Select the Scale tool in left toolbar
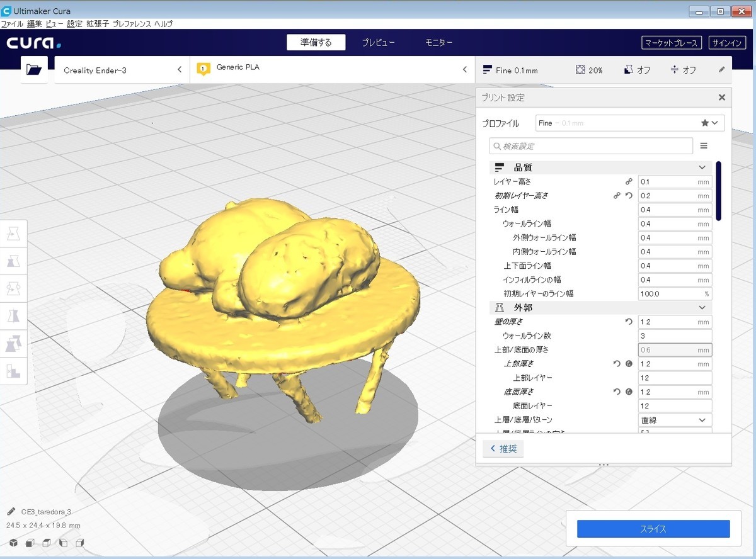The width and height of the screenshot is (756, 559). coord(13,261)
